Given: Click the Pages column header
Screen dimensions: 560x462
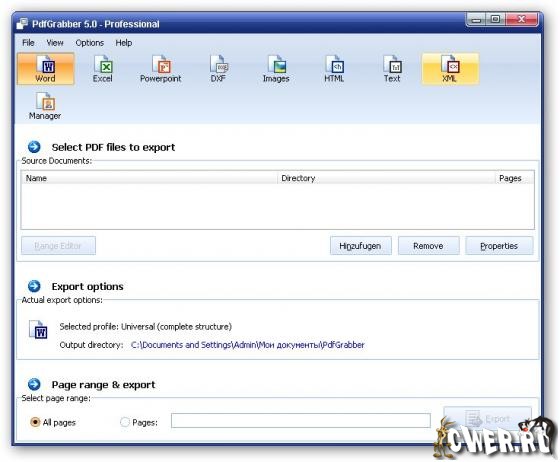Looking at the screenshot, I should point(514,178).
